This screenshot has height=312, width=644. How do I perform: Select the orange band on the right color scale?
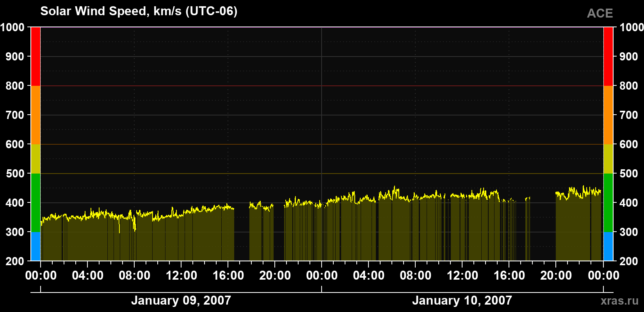608,115
